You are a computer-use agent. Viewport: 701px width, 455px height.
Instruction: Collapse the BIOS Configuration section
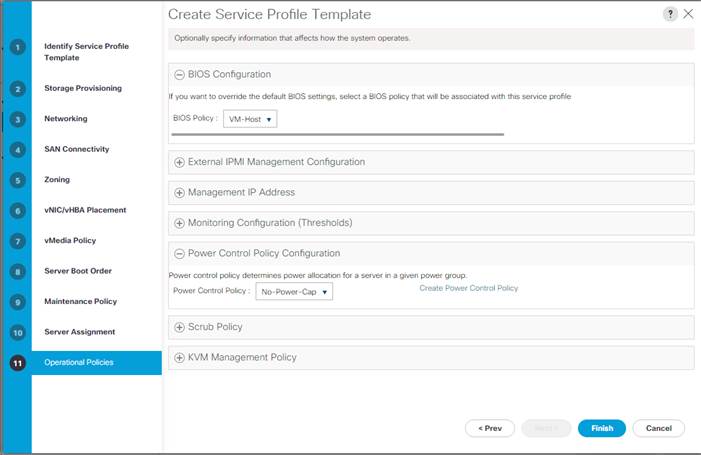pos(179,75)
